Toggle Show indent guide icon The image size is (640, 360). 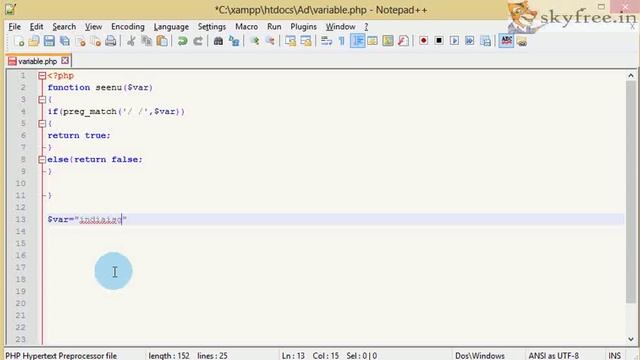(358, 41)
